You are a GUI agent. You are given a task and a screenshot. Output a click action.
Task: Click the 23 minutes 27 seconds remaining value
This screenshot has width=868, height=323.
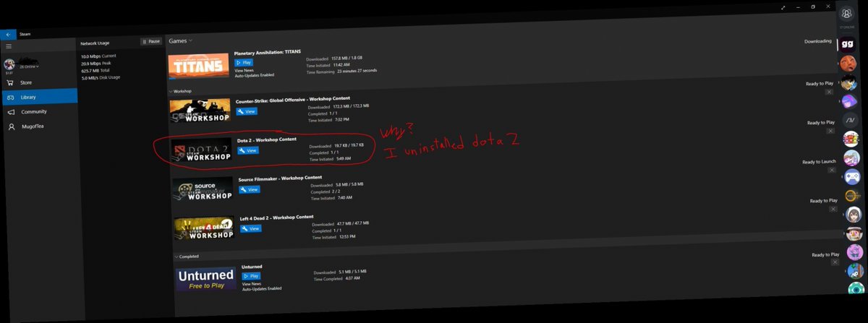[x=356, y=71]
